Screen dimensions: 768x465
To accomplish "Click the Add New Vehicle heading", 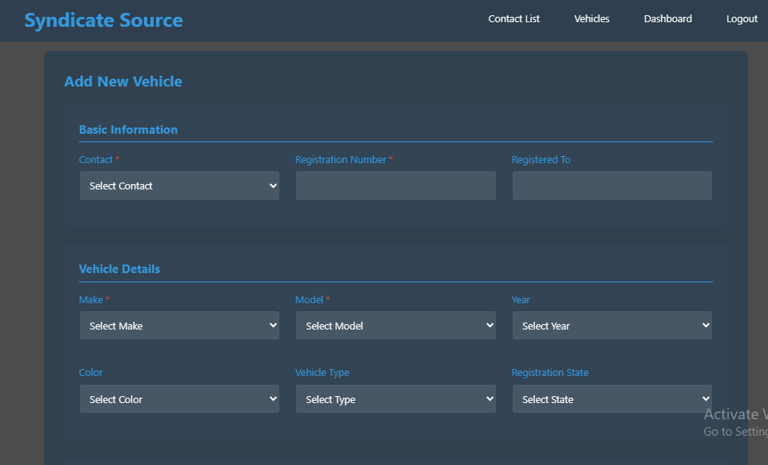I will click(123, 82).
